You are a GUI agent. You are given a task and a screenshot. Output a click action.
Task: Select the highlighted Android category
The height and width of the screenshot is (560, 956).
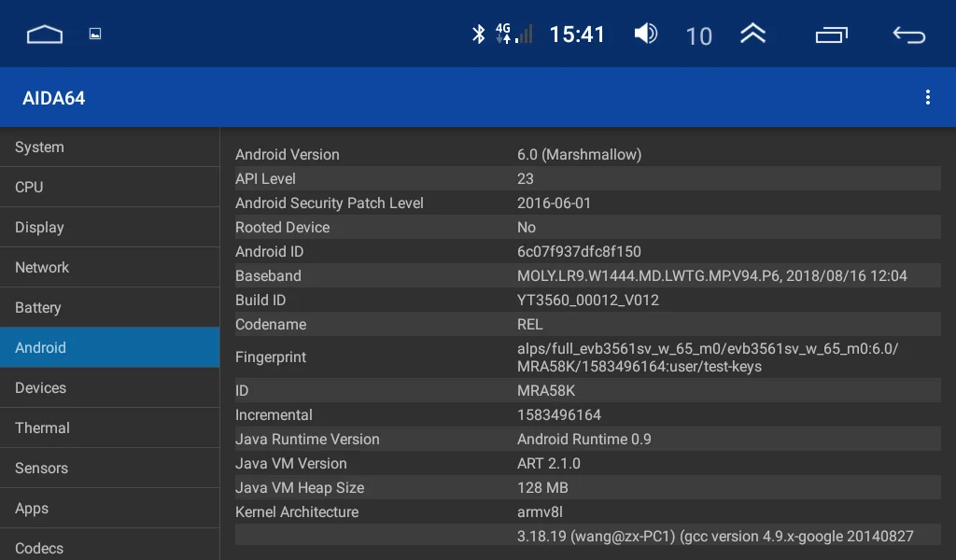[110, 347]
